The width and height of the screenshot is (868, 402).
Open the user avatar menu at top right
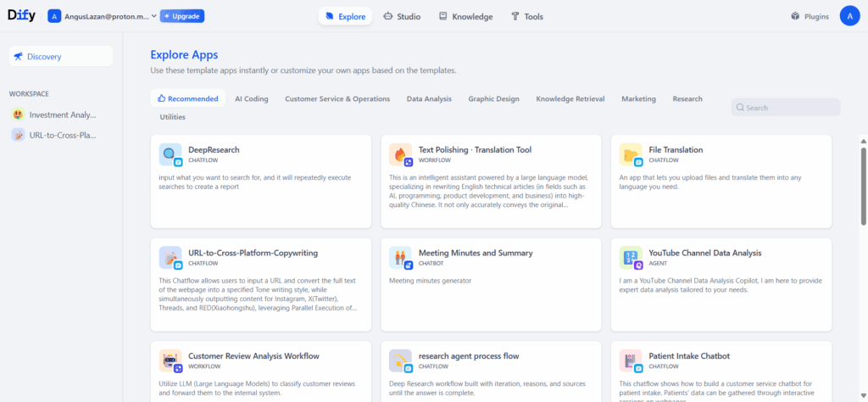tap(849, 15)
